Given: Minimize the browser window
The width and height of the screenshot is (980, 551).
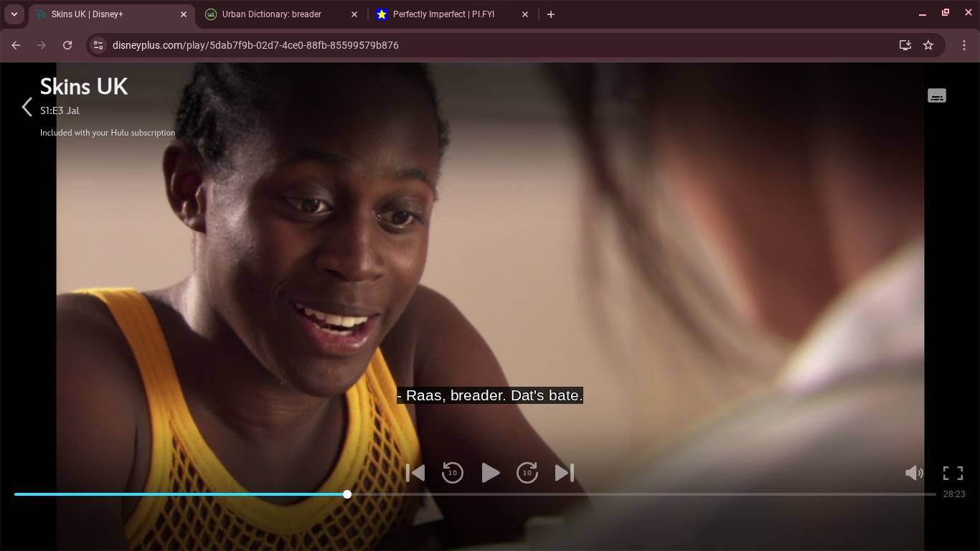Looking at the screenshot, I should [x=923, y=14].
